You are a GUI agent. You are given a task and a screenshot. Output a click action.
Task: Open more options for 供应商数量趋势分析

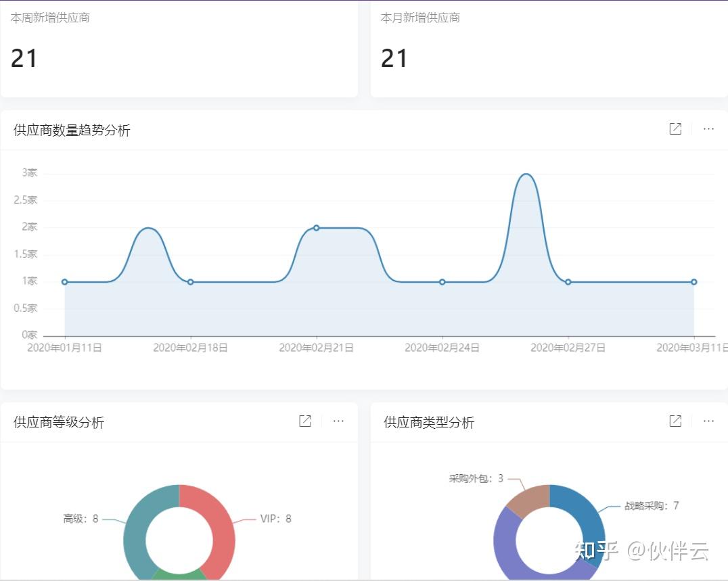point(708,129)
